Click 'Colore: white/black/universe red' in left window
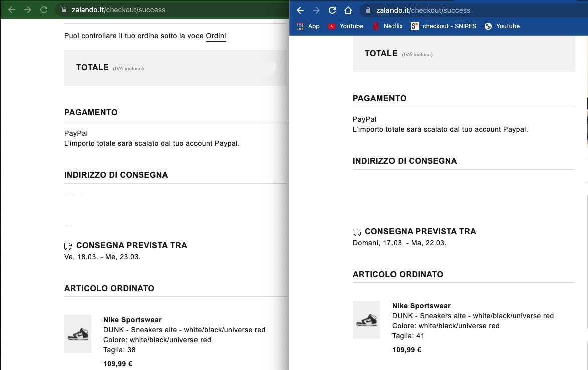 [x=157, y=340]
